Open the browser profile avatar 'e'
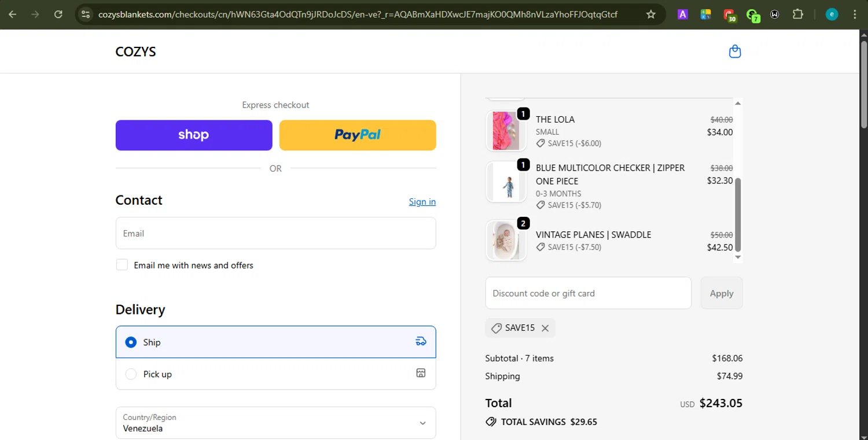The width and height of the screenshot is (868, 440). 832,14
